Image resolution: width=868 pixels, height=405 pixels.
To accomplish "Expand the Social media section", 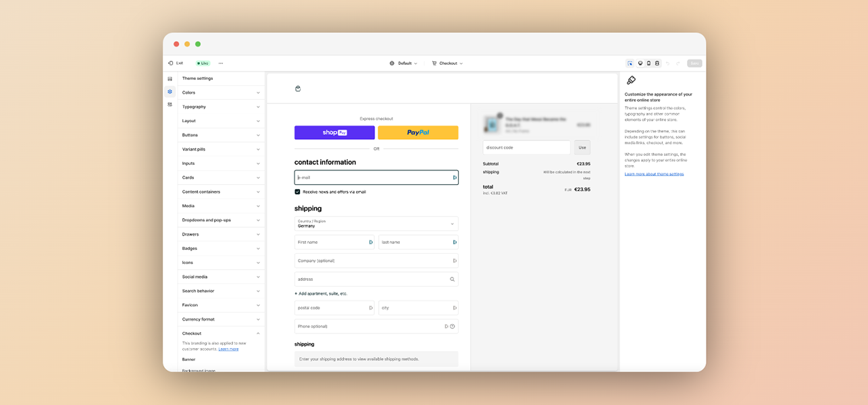I will point(221,277).
